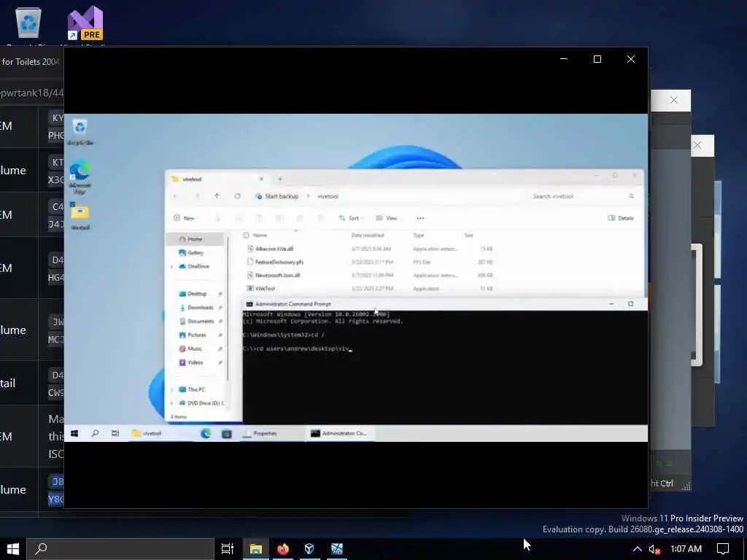Open Documents in the sidebar quick access
Screen dimensions: 747x560
pos(200,322)
